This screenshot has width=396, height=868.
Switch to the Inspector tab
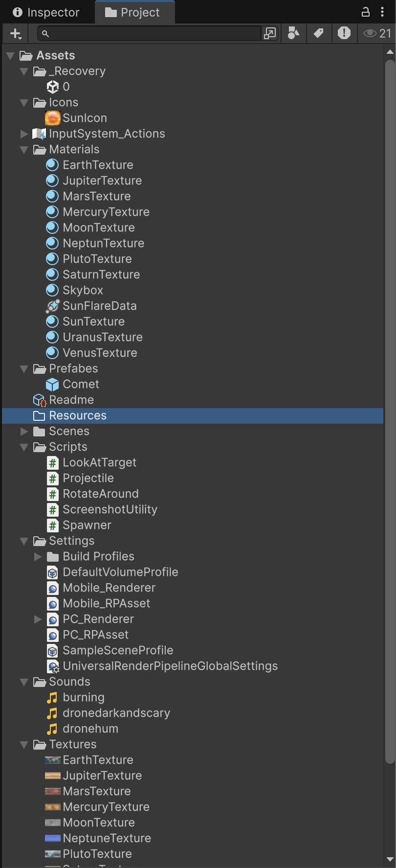click(x=46, y=12)
